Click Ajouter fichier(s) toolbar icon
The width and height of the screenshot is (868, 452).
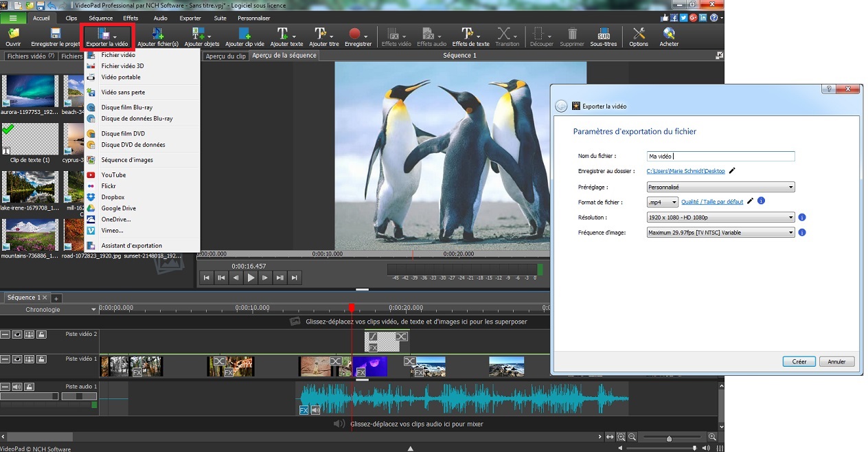pos(158,37)
